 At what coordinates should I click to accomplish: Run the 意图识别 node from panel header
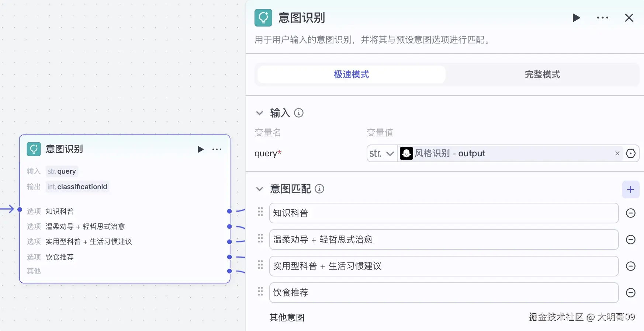(576, 18)
